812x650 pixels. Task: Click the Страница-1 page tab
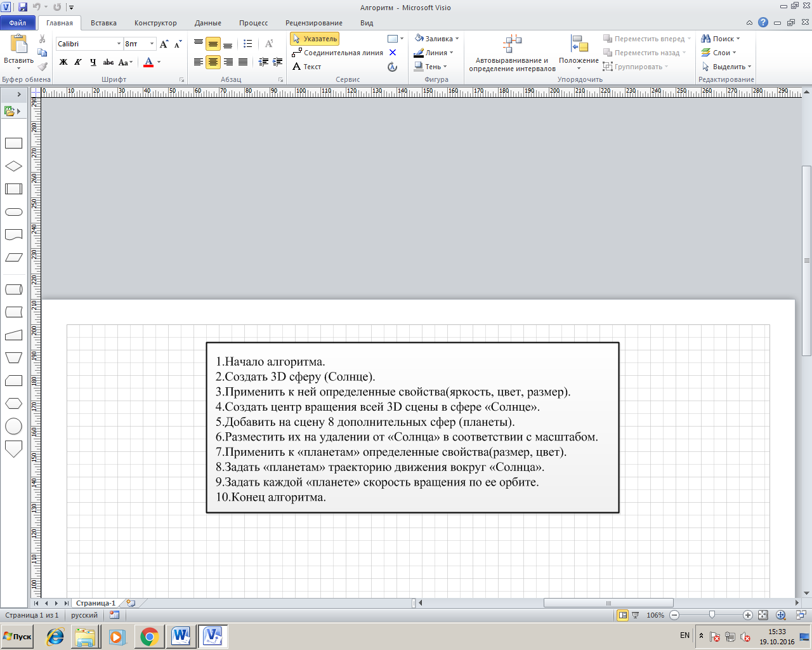click(96, 603)
